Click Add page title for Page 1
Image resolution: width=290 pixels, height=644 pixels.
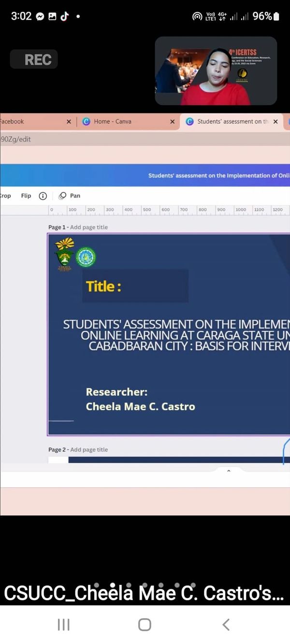tap(89, 227)
